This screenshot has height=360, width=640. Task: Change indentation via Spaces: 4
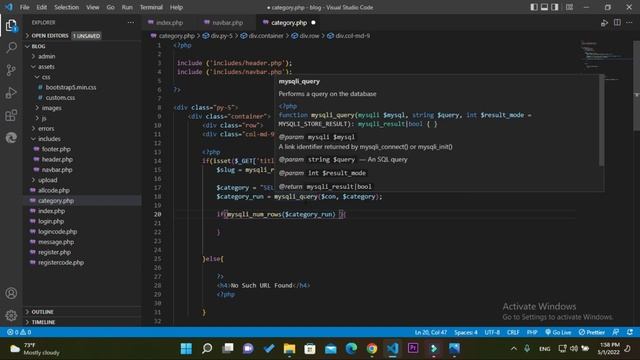(x=466, y=332)
